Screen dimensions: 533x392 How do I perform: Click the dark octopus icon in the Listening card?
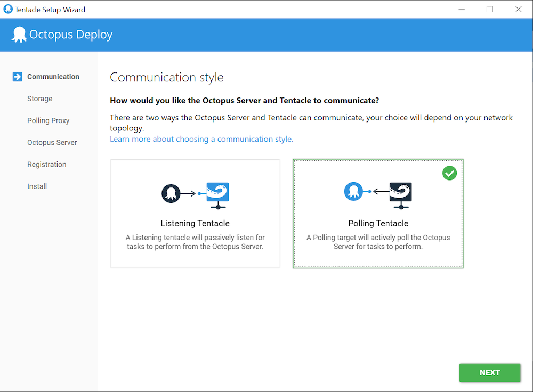(x=171, y=193)
